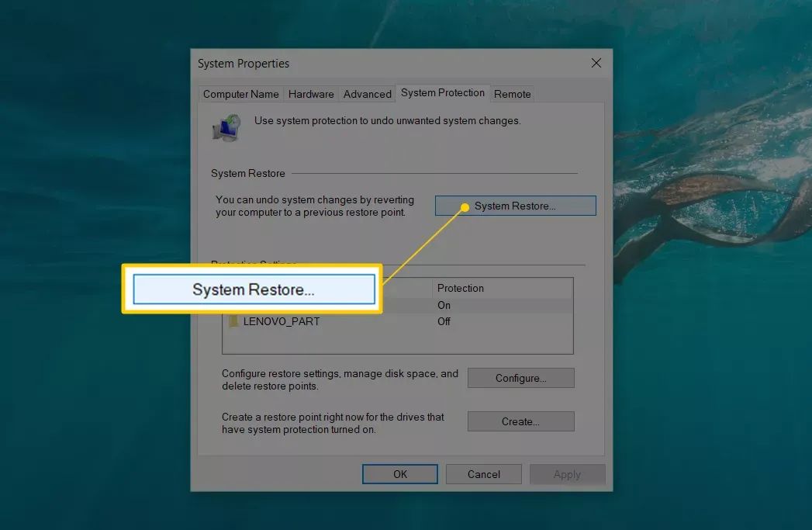The image size is (812, 530).
Task: Select the LENOVO_PART drive row
Action: 398,321
